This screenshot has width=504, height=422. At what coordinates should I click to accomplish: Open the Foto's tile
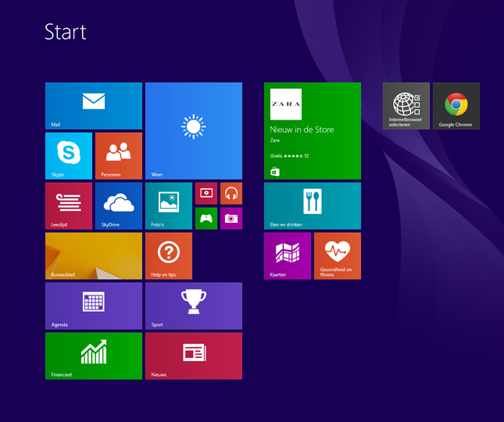[169, 206]
